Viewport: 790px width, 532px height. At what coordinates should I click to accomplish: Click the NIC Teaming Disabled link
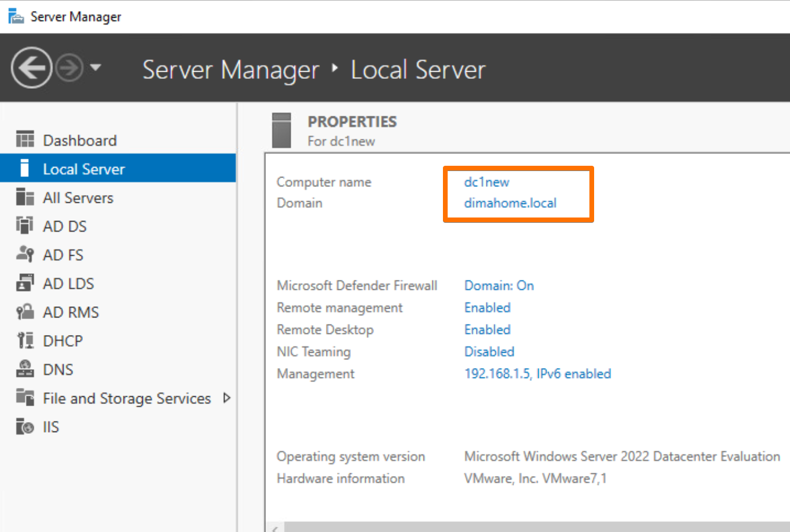pos(489,352)
